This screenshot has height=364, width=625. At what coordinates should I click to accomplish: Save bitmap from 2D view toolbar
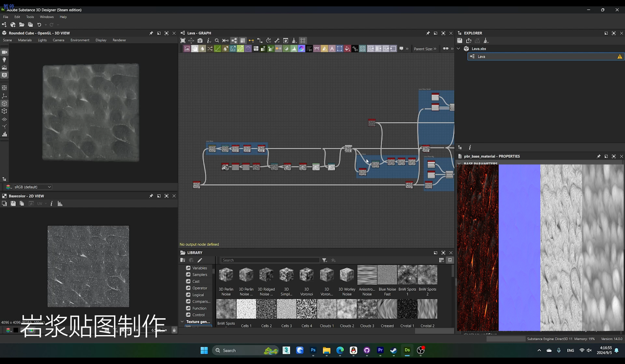[13, 204]
